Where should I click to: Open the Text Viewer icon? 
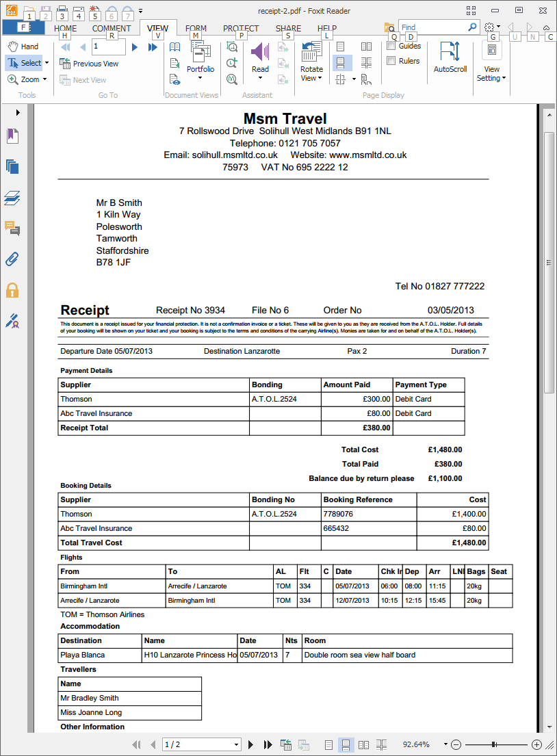tap(174, 79)
